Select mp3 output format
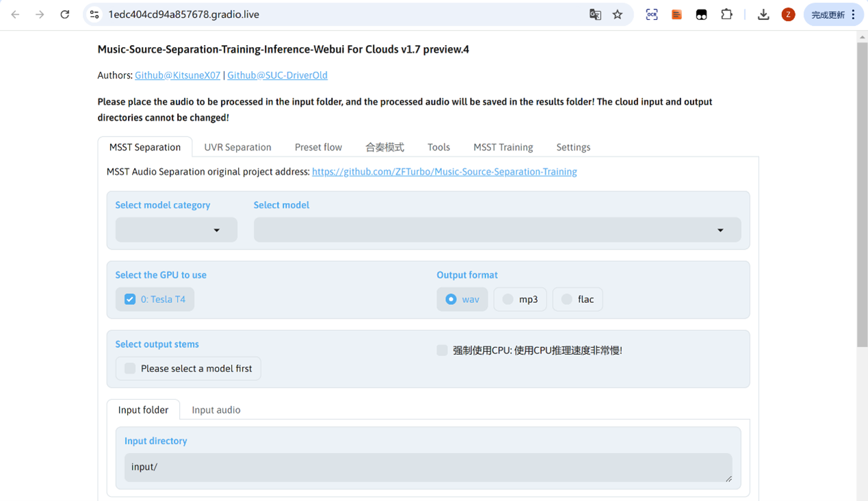868x501 pixels. point(508,299)
